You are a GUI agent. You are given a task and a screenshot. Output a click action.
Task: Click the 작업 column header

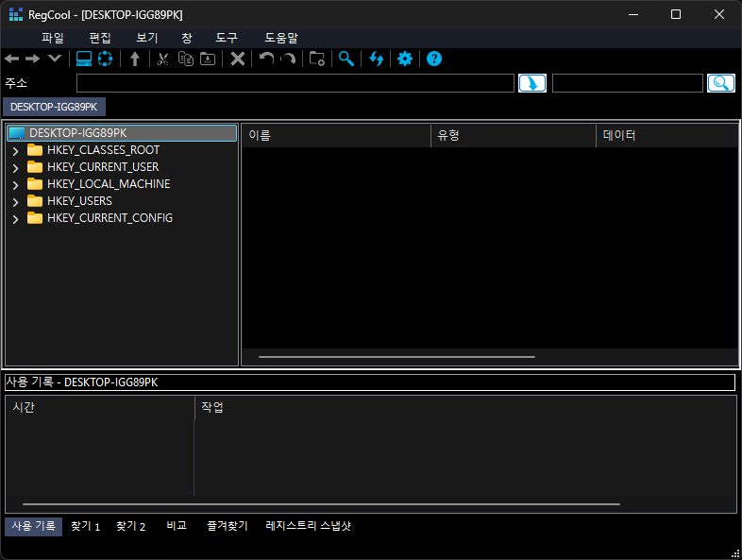point(465,408)
